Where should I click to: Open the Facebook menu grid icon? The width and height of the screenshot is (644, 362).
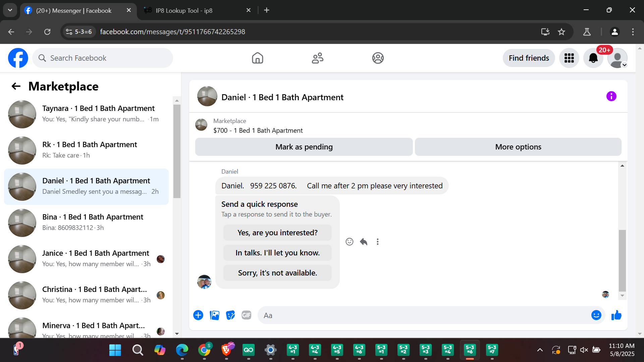click(569, 58)
